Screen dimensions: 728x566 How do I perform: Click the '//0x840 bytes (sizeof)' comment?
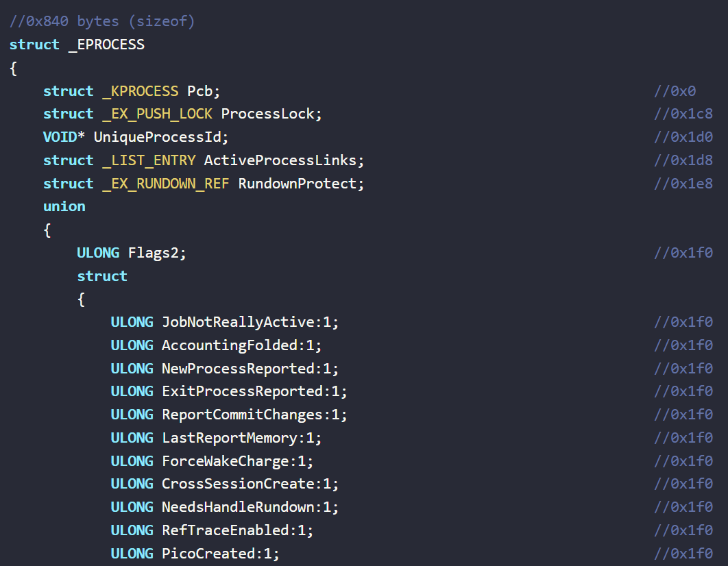click(102, 21)
